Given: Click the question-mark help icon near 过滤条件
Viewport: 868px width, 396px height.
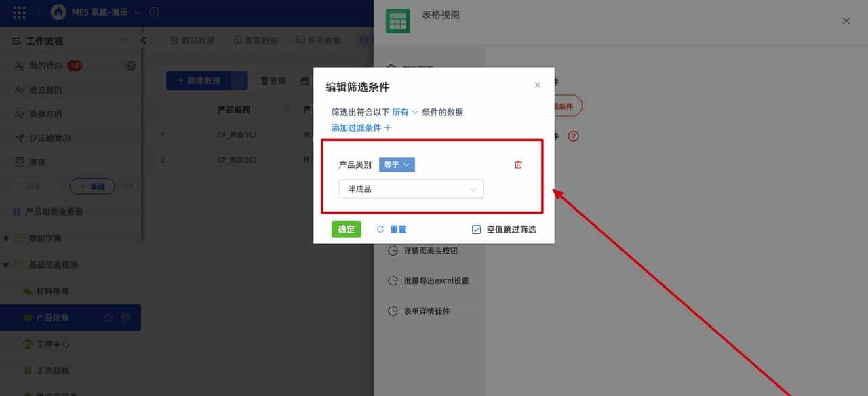Looking at the screenshot, I should coord(573,136).
